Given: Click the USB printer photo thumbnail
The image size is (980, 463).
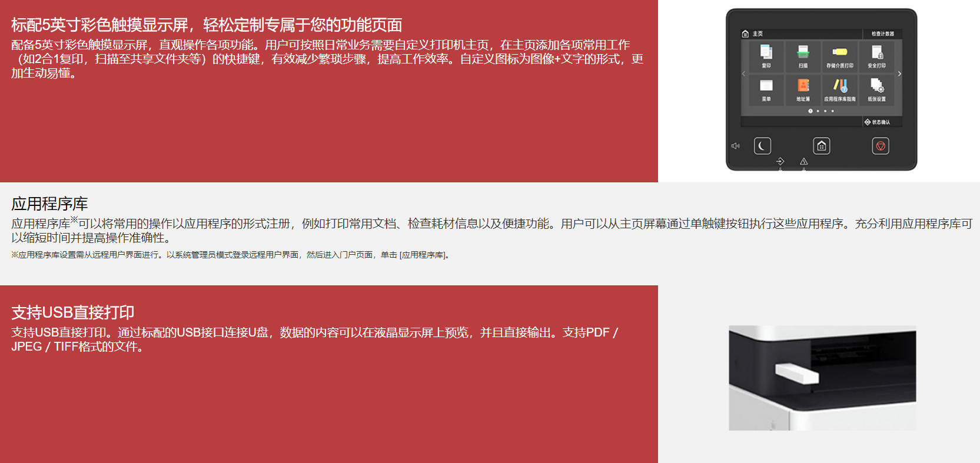Looking at the screenshot, I should coord(822,378).
